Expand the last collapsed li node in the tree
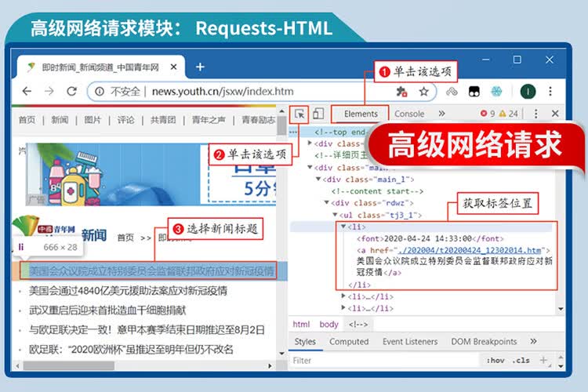588x392 pixels. [343, 308]
